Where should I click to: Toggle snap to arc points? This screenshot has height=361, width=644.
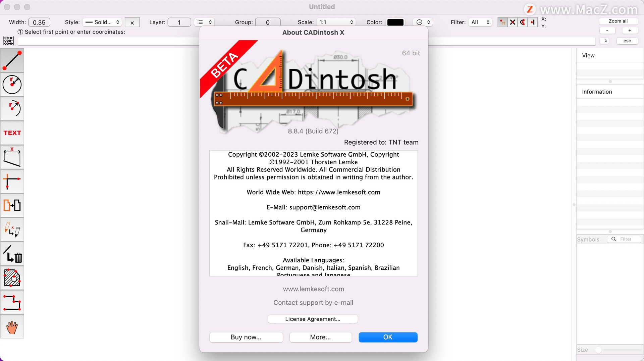click(523, 22)
